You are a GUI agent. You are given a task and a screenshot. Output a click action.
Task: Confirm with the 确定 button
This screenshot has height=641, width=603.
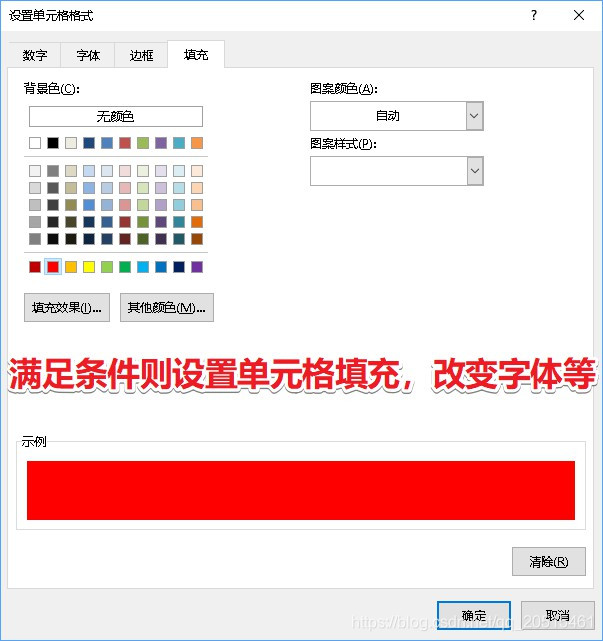tap(474, 615)
